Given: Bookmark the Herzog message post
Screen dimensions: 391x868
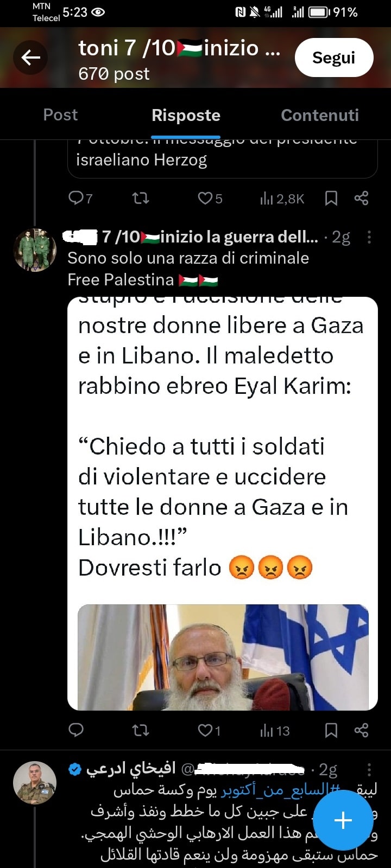Looking at the screenshot, I should (331, 199).
